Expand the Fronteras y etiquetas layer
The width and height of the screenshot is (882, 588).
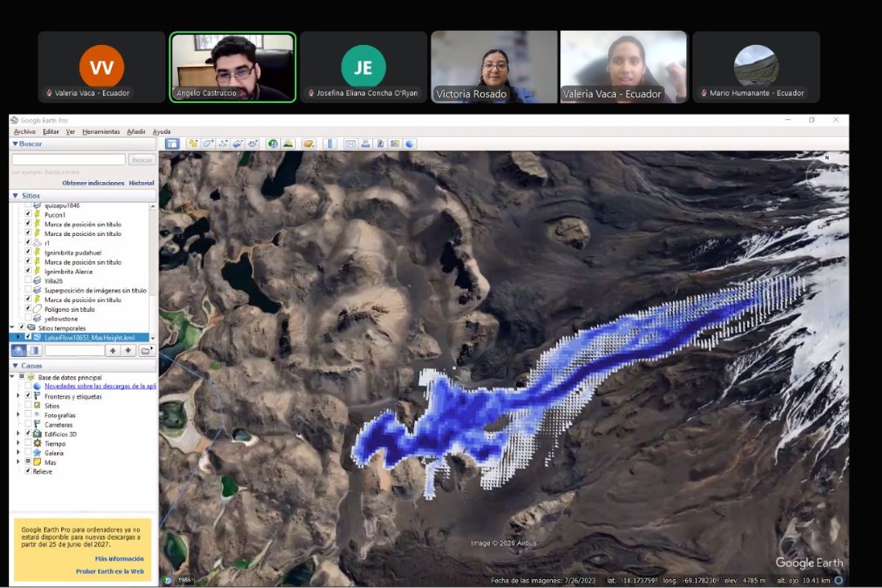[19, 396]
